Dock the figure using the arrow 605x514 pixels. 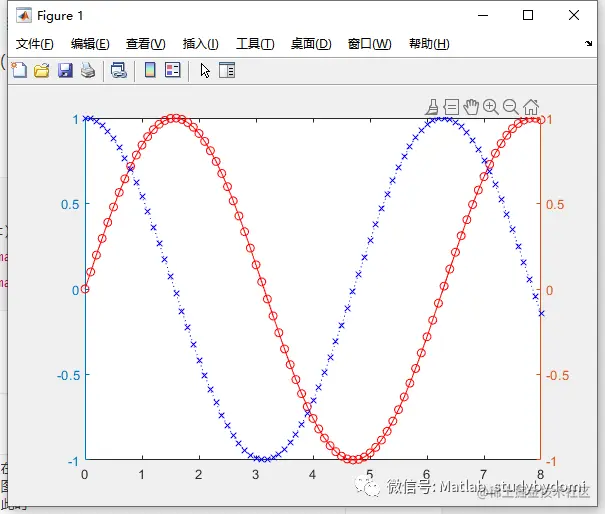588,44
